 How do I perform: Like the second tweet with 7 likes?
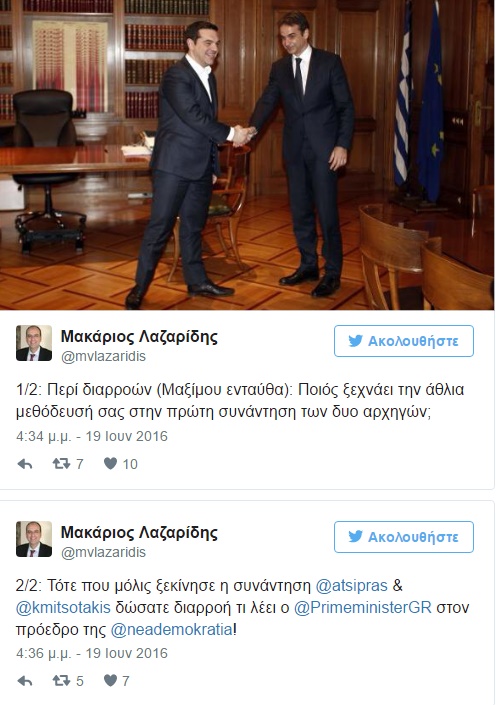coord(111,680)
